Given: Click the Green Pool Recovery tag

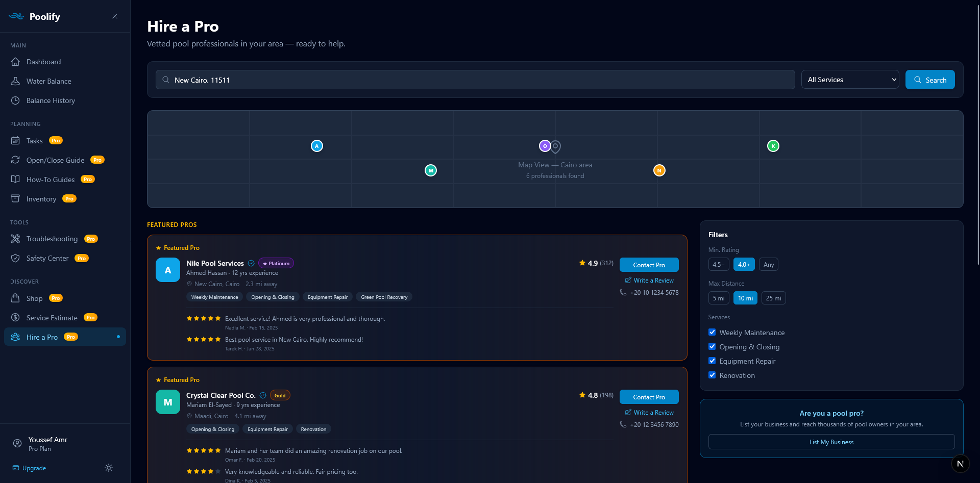Looking at the screenshot, I should click(x=384, y=297).
